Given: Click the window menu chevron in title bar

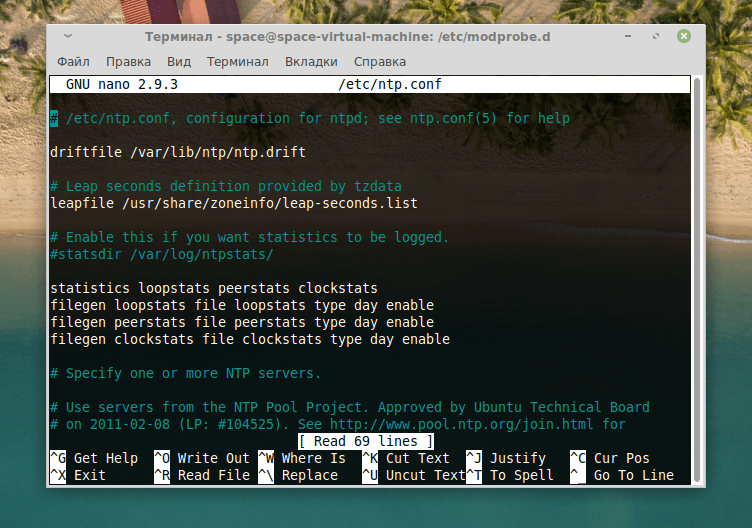Looking at the screenshot, I should pyautogui.click(x=68, y=36).
